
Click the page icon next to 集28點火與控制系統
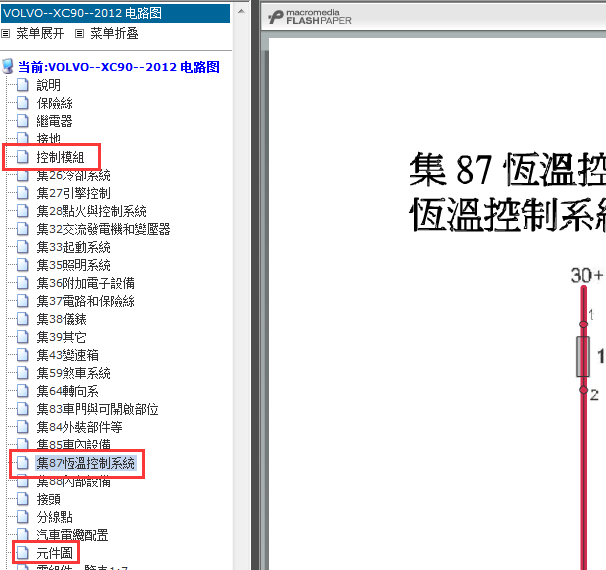tap(23, 211)
